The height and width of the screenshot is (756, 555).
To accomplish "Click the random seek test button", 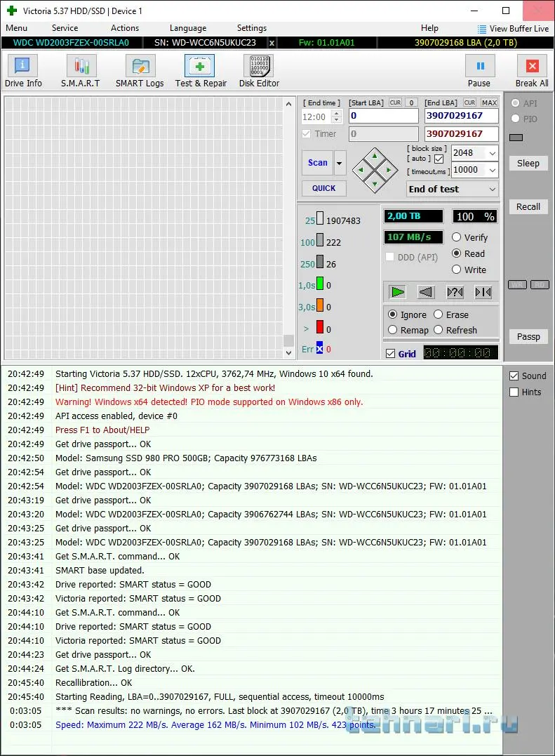I will (454, 292).
